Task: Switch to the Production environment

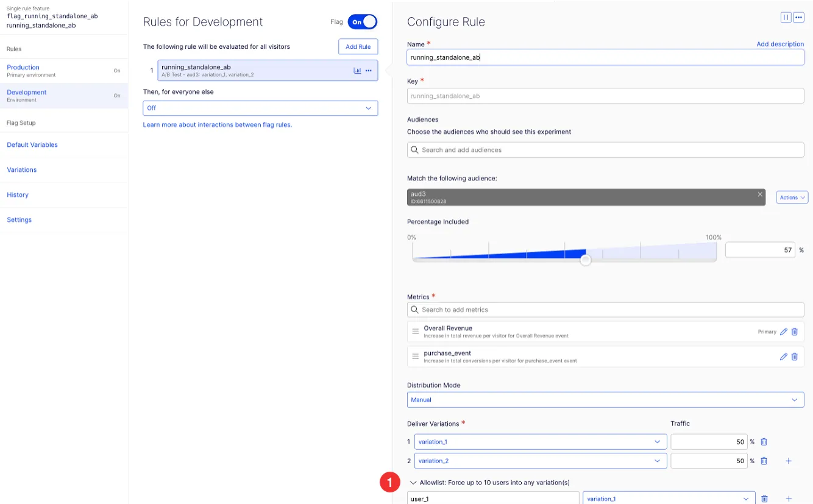Action: tap(64, 71)
